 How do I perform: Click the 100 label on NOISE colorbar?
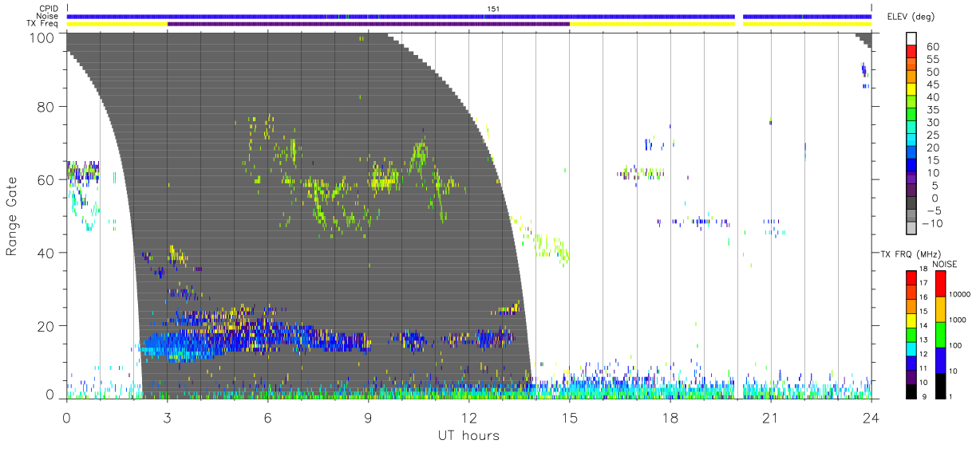pyautogui.click(x=955, y=345)
